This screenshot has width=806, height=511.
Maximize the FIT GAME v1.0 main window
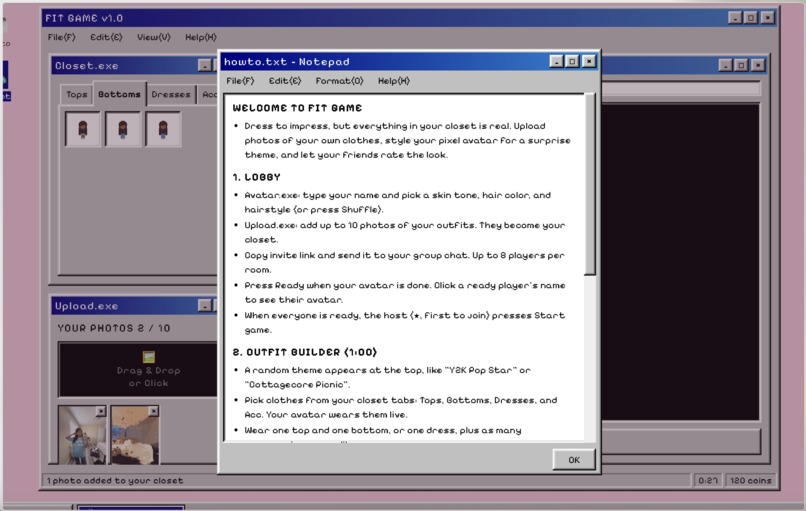coord(751,18)
